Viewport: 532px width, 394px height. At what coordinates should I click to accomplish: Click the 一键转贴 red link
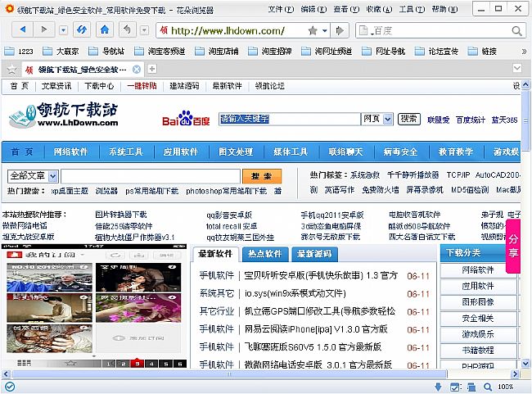pyautogui.click(x=142, y=86)
